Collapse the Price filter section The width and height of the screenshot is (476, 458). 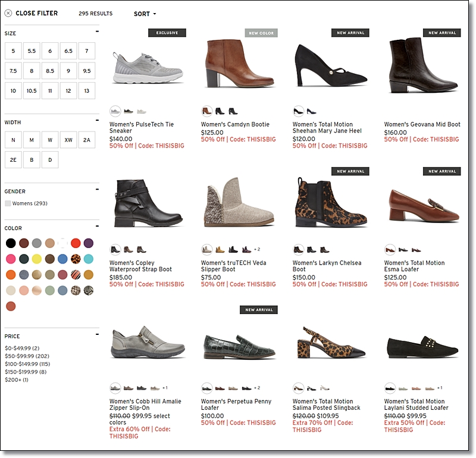(x=97, y=334)
